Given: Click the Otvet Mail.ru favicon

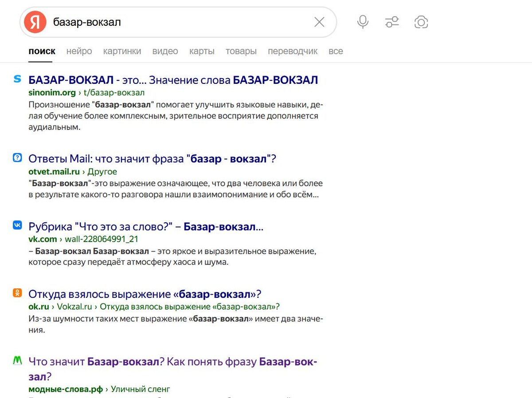Looking at the screenshot, I should [17, 157].
